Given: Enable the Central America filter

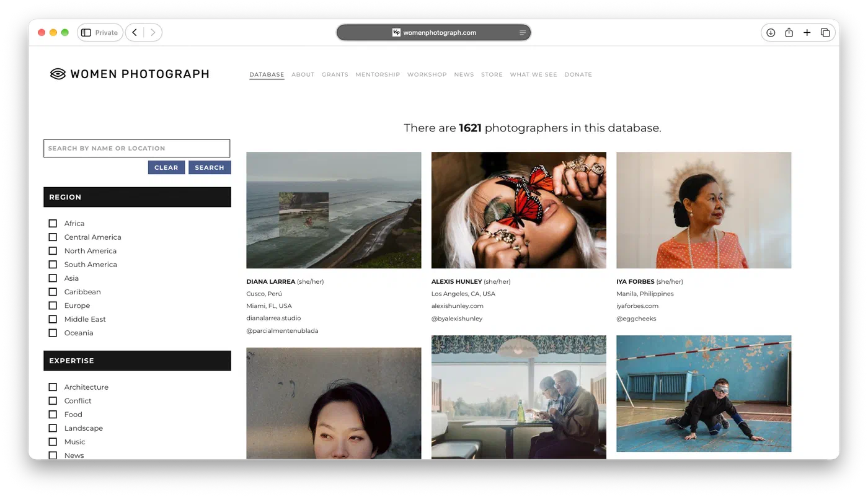Looking at the screenshot, I should (53, 237).
